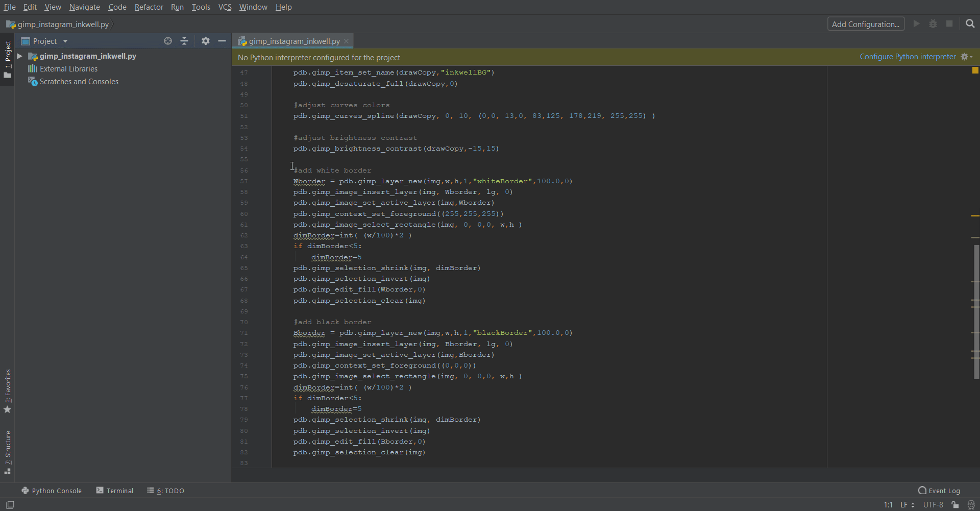
Task: Open the Tools menu
Action: tap(201, 7)
